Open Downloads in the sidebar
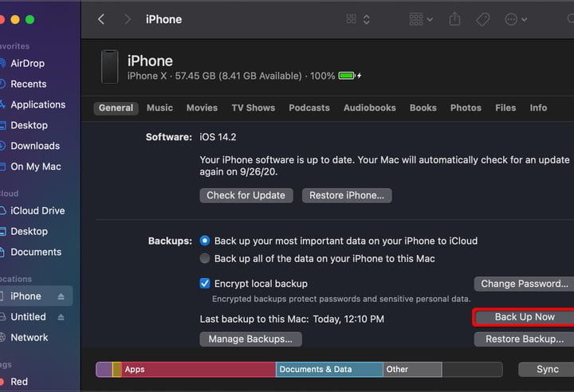 pyautogui.click(x=35, y=146)
